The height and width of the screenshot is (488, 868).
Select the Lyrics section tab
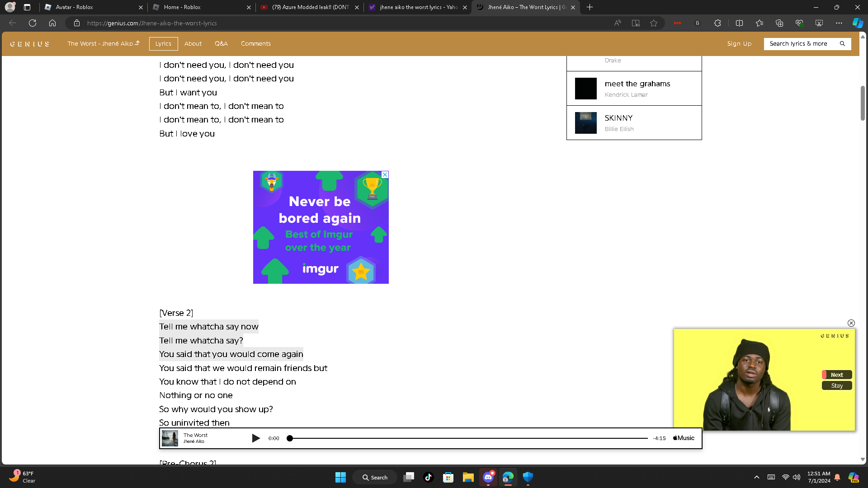163,44
